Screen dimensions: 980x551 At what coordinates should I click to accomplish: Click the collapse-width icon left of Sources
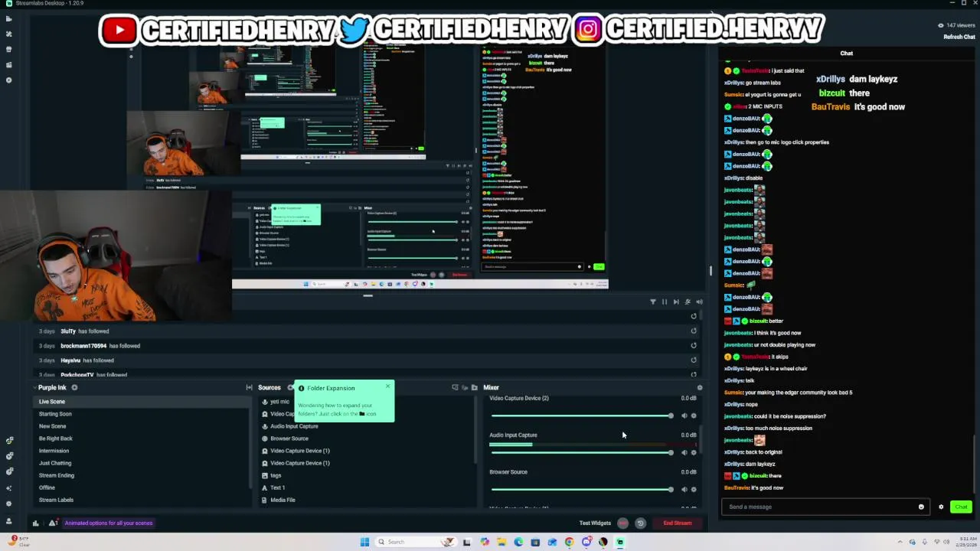[x=249, y=387]
